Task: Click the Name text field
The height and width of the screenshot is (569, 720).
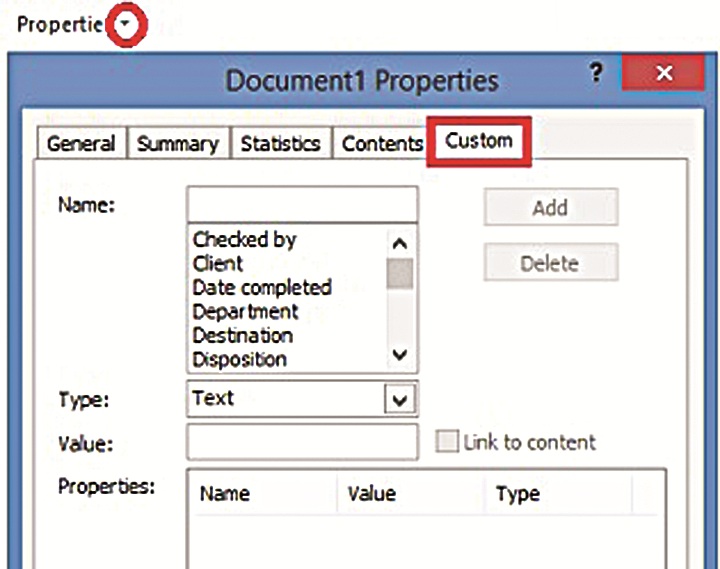Action: (x=302, y=204)
